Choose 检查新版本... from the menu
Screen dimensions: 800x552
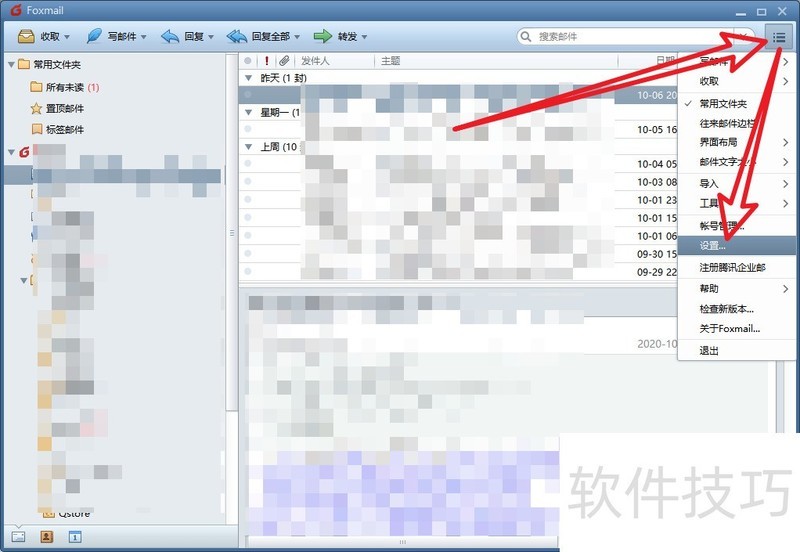tap(736, 309)
